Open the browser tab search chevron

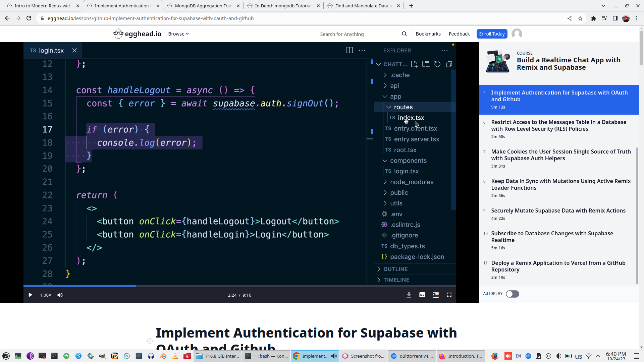603,6
